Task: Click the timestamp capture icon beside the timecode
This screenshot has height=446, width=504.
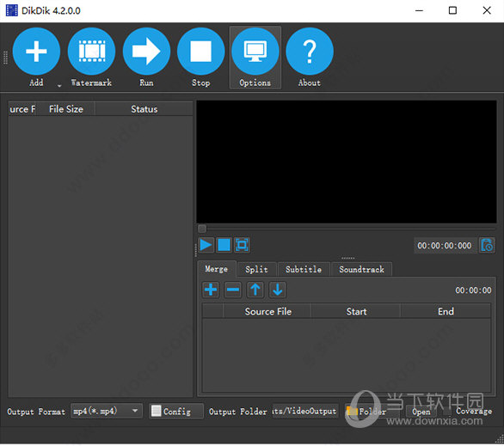Action: (x=487, y=246)
